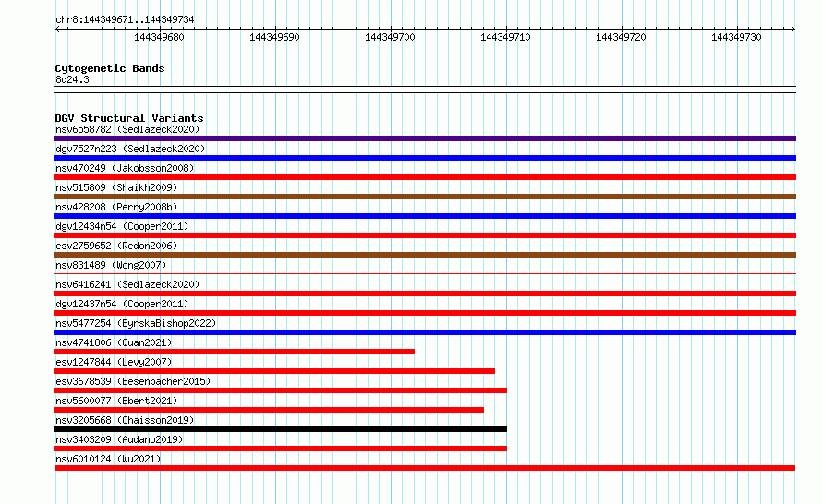Click ruler position 144349730
The width and height of the screenshot is (822, 504).
(736, 37)
